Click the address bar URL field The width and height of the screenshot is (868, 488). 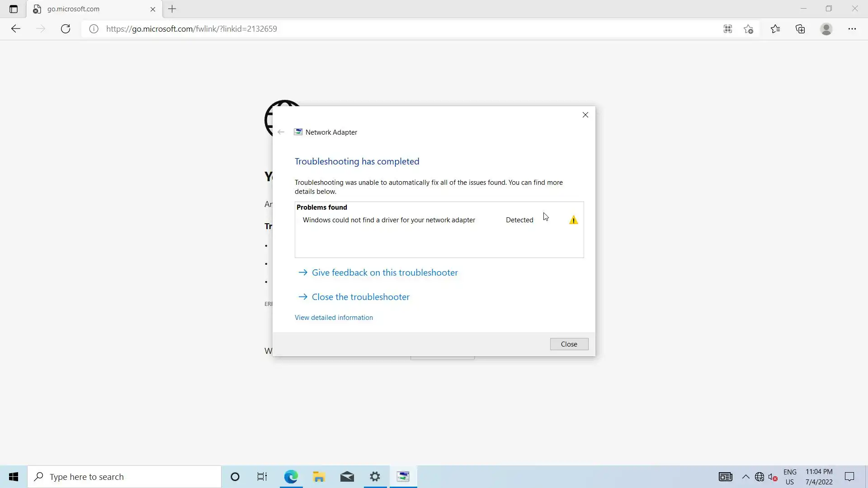[x=362, y=29]
